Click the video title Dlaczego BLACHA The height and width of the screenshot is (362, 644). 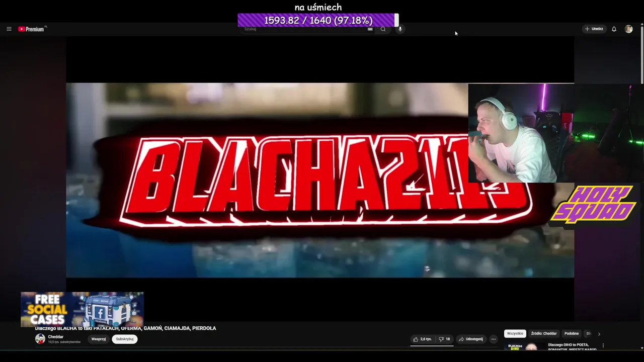point(126,328)
